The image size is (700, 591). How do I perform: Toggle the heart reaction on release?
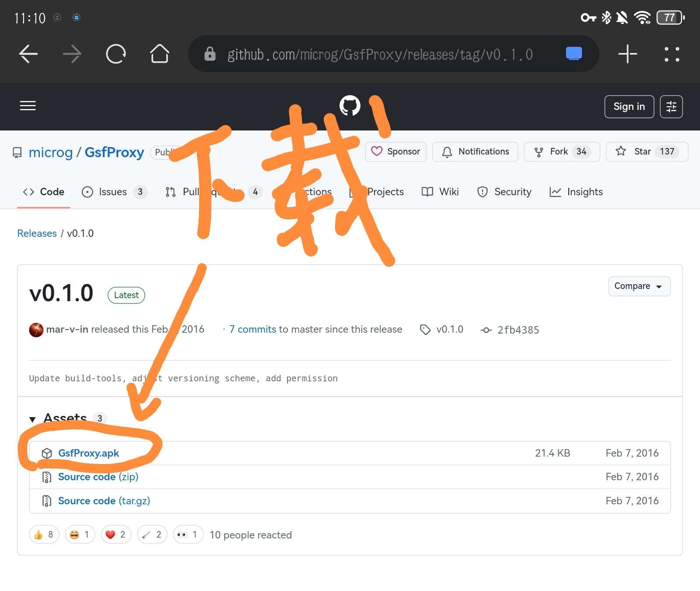point(116,535)
